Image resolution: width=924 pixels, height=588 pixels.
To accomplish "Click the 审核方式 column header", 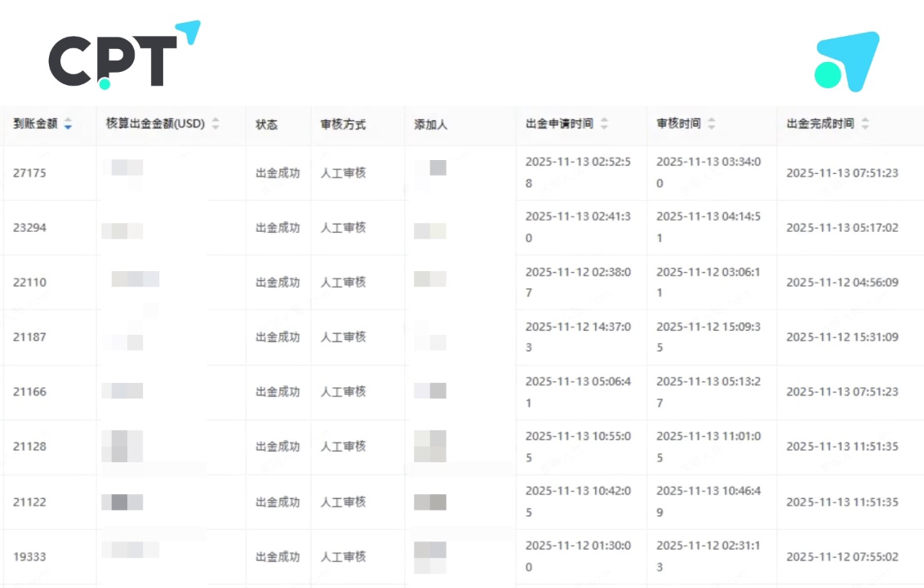I will pos(343,124).
